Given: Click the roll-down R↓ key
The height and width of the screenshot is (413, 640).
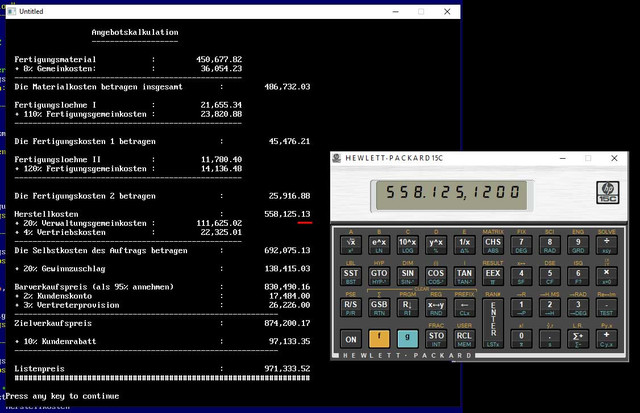Looking at the screenshot, I should tap(407, 307).
